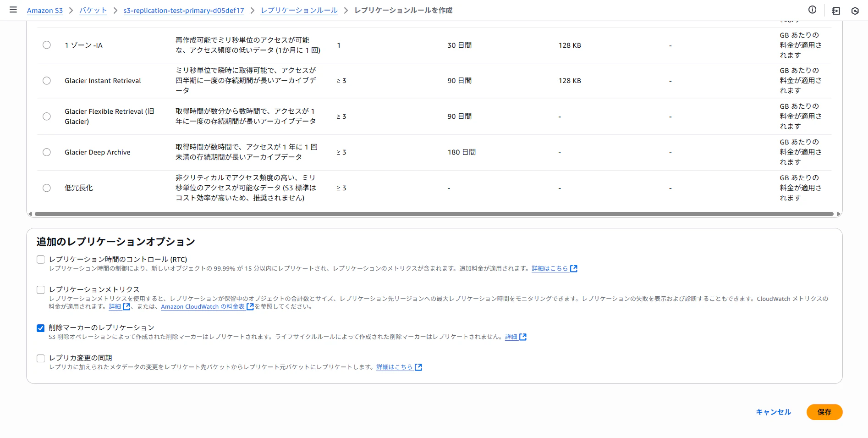Open the s3-replication-test-primary-d05def17 breadcrumb
The width and height of the screenshot is (868, 438).
(x=184, y=10)
